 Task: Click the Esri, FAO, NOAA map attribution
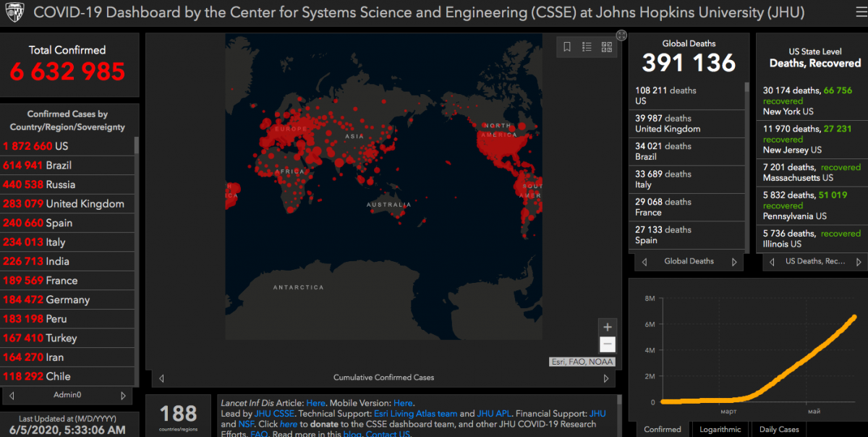[x=582, y=362]
